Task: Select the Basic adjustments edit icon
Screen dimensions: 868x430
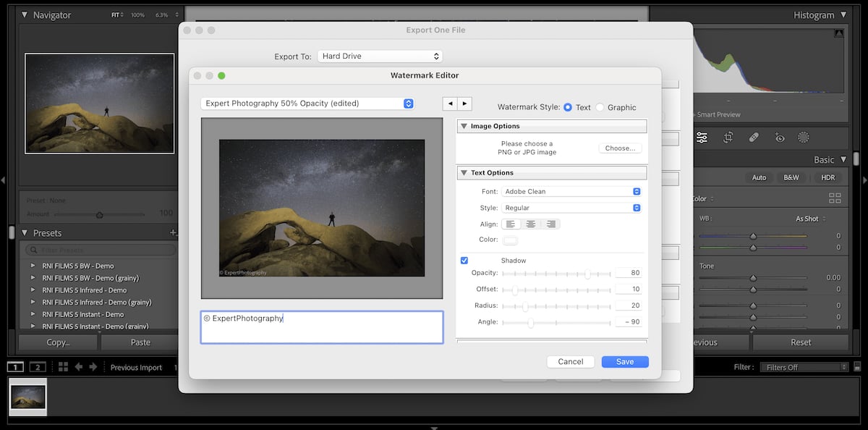Action: (701, 137)
